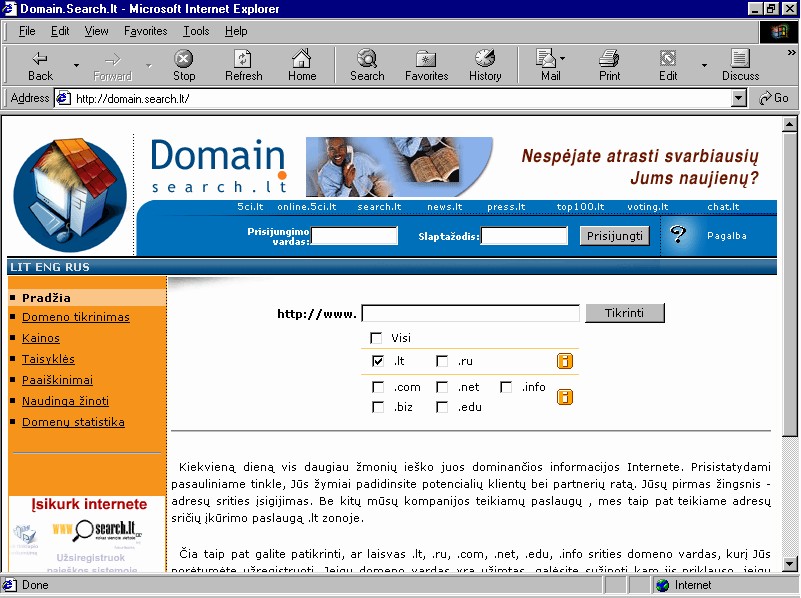Follow the Kainos sidebar link

[41, 338]
